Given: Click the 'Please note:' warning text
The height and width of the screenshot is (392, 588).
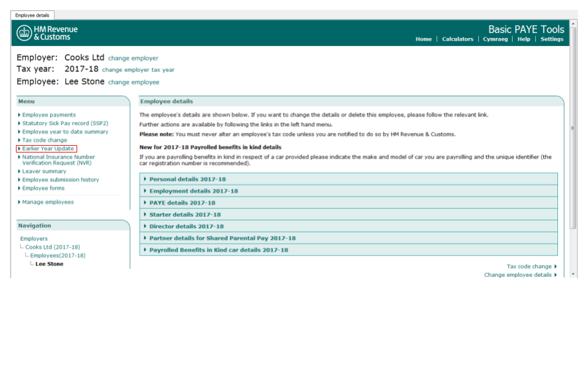Looking at the screenshot, I should pyautogui.click(x=157, y=134).
